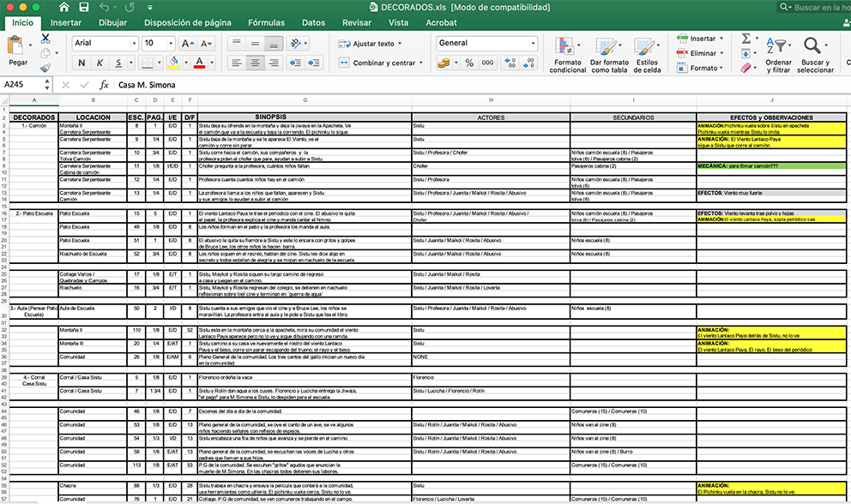Click the Fill down icon
This screenshot has width=851, height=504.
click(x=745, y=53)
